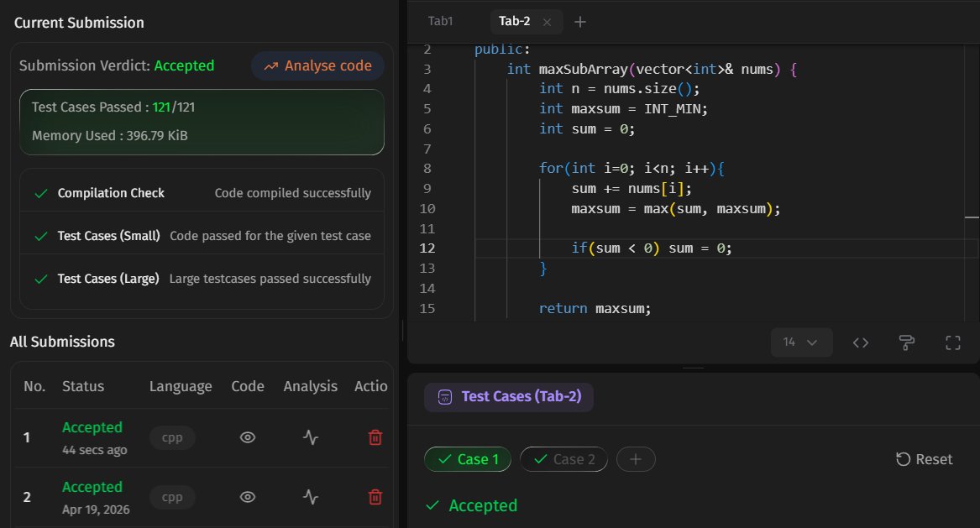View code of submission 2 eye icon
980x528 pixels.
click(248, 497)
